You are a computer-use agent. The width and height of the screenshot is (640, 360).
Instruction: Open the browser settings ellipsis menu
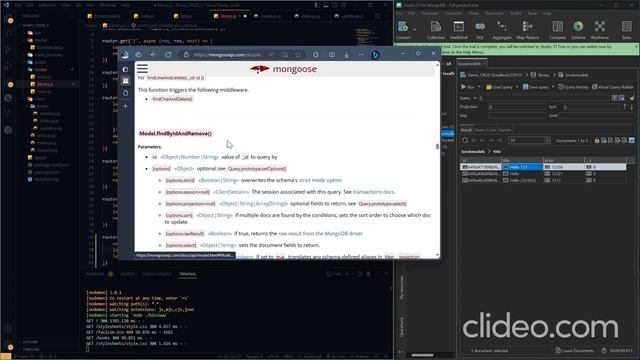pyautogui.click(x=361, y=54)
